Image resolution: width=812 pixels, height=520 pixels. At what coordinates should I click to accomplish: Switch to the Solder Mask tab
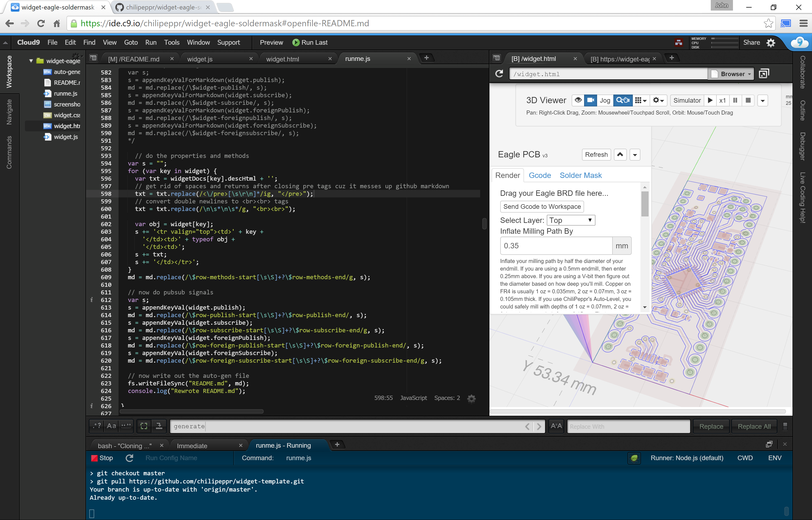[x=580, y=175]
